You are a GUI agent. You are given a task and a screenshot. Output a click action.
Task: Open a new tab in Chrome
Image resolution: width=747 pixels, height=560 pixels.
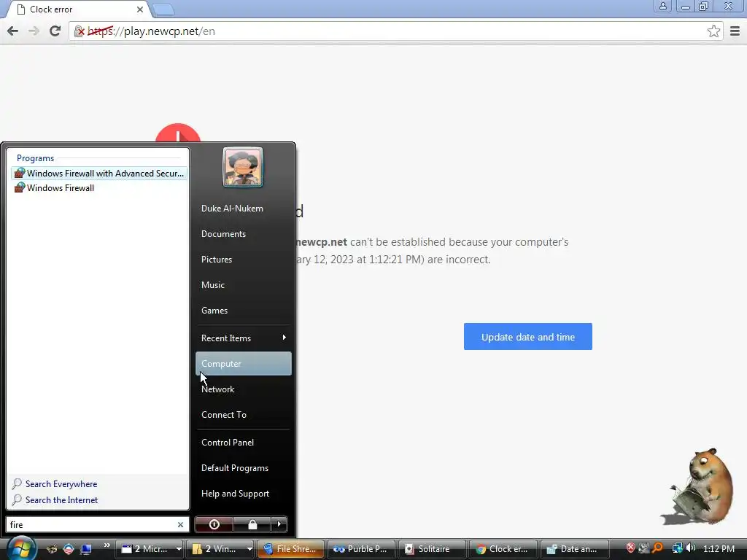(x=163, y=9)
